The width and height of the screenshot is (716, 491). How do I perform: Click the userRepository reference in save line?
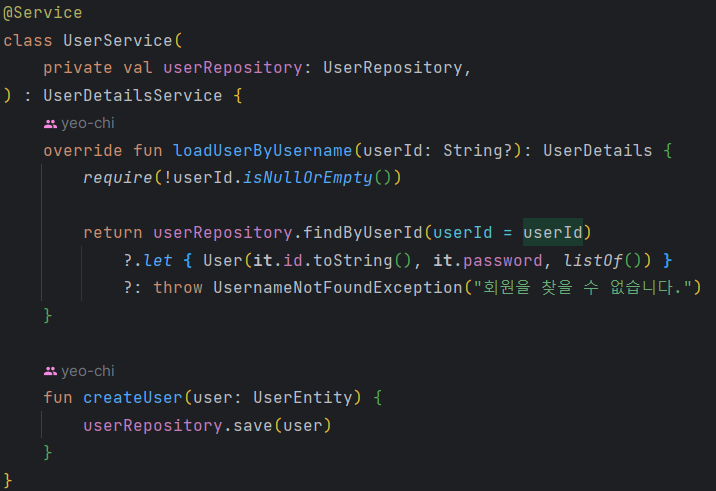(x=153, y=426)
